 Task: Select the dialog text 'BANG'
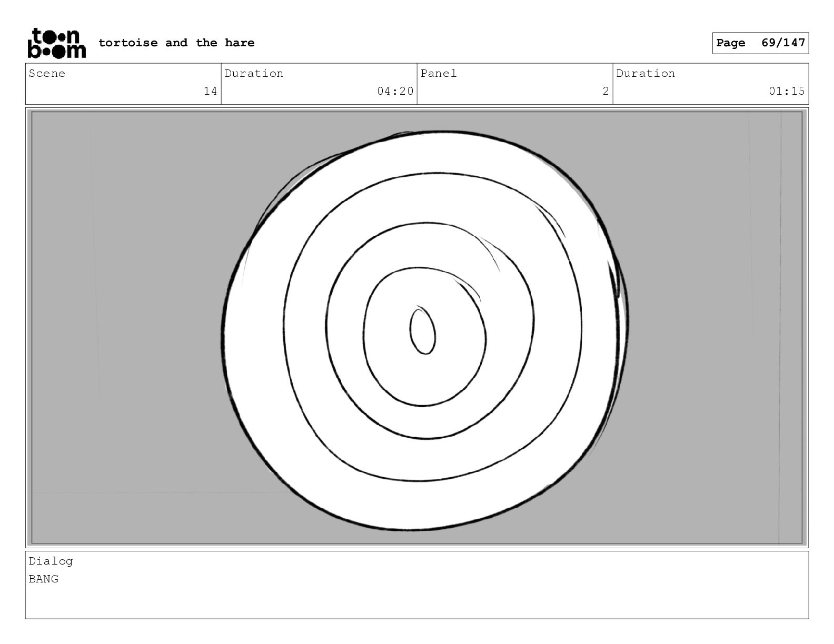[44, 579]
